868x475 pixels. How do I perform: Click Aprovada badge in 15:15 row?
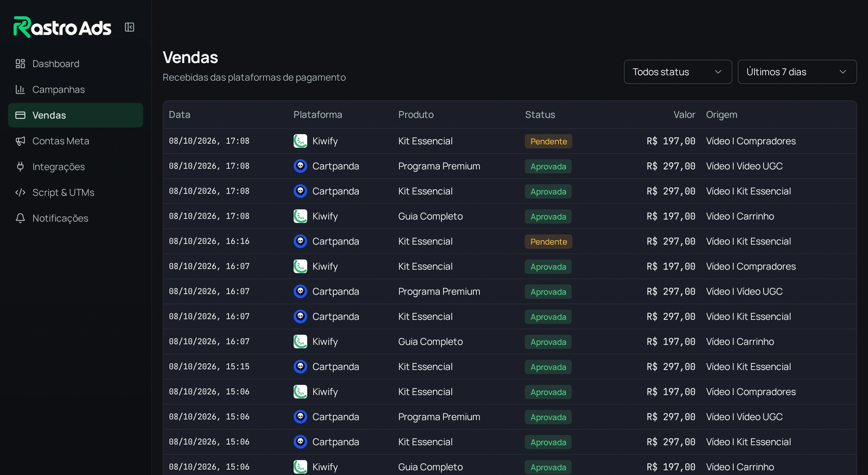[548, 367]
